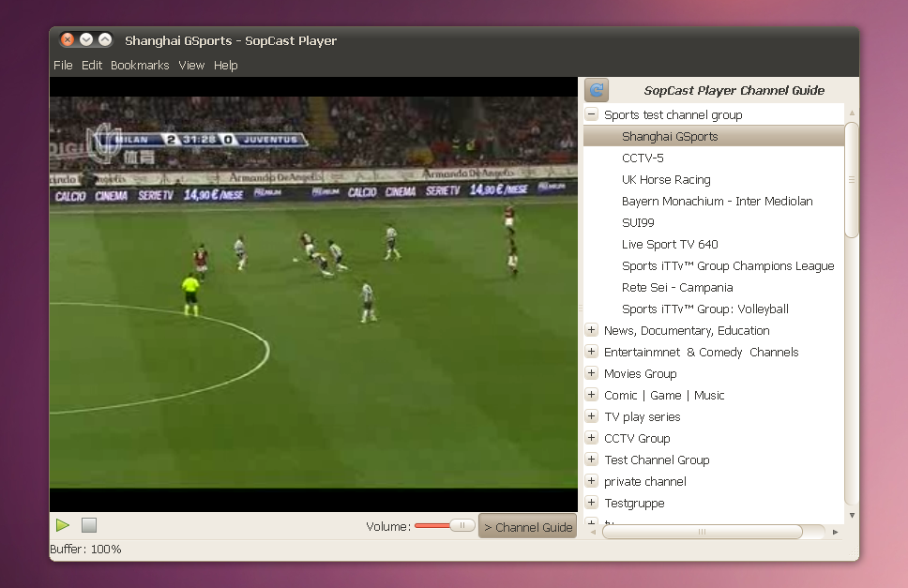Image resolution: width=908 pixels, height=588 pixels.
Task: Select Sports iTTv Group: Volleyball channel
Action: [714, 309]
